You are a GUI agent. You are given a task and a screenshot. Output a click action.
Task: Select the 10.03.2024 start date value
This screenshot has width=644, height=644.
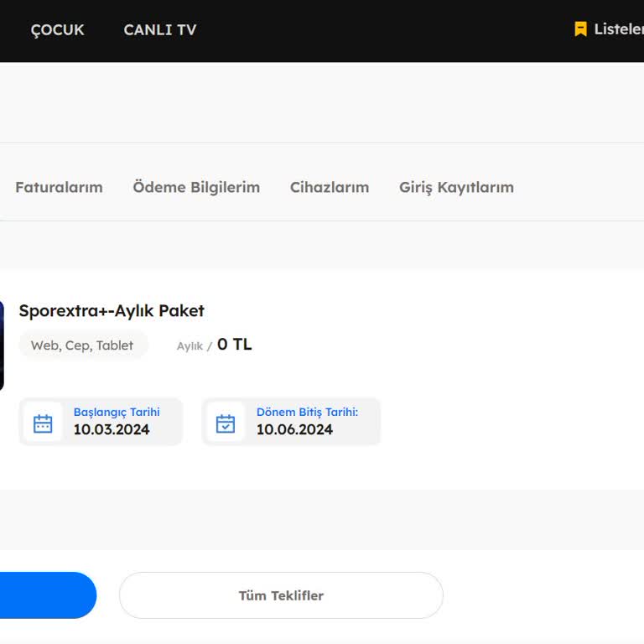pos(112,429)
